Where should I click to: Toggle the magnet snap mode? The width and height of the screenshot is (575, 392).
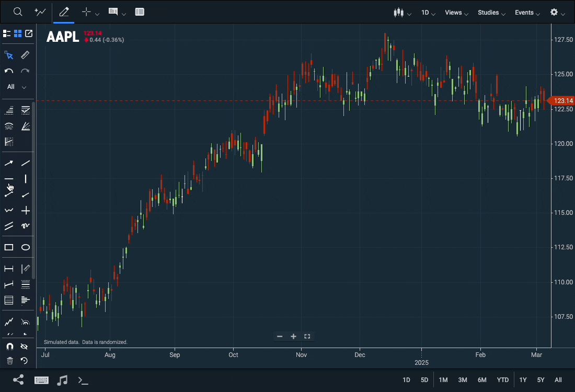pyautogui.click(x=10, y=347)
